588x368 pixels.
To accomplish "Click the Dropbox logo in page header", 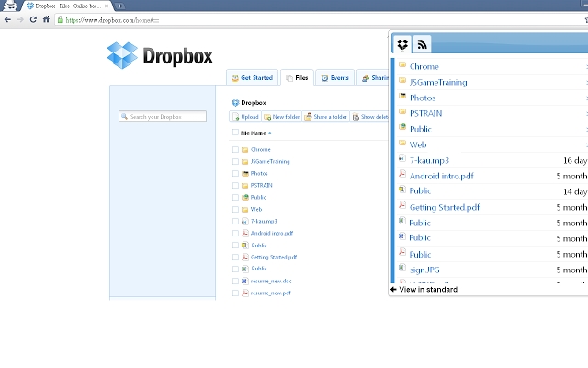I will [159, 57].
